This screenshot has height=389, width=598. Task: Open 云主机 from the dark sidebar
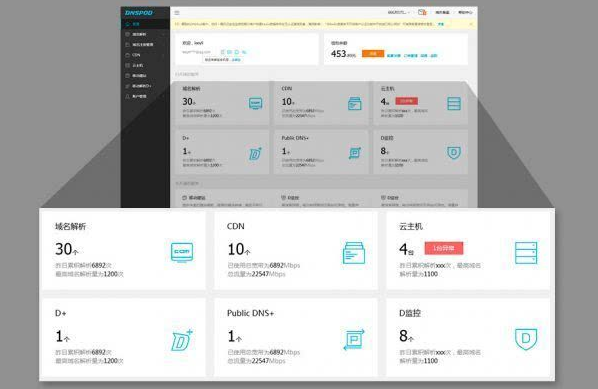tap(145, 65)
